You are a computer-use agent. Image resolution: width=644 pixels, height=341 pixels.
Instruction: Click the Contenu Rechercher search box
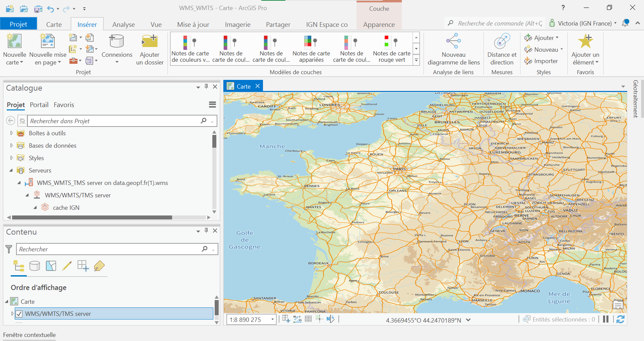tap(117, 249)
